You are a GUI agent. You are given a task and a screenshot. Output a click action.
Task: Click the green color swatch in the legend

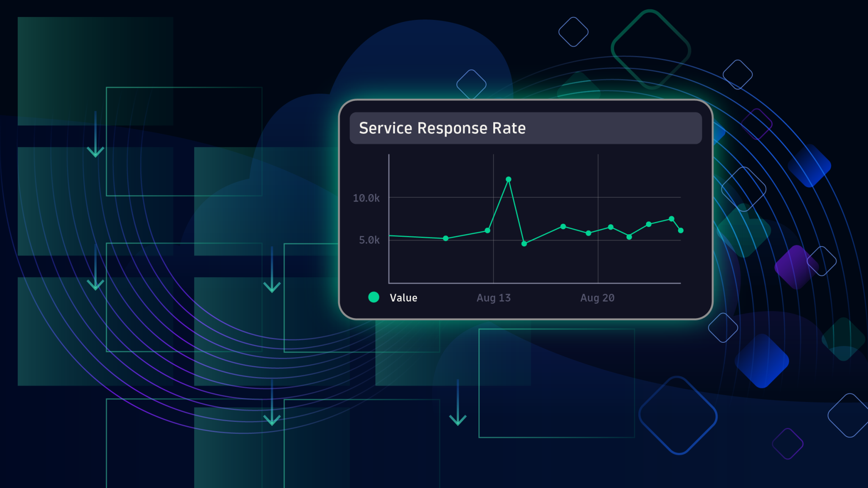[x=374, y=297]
